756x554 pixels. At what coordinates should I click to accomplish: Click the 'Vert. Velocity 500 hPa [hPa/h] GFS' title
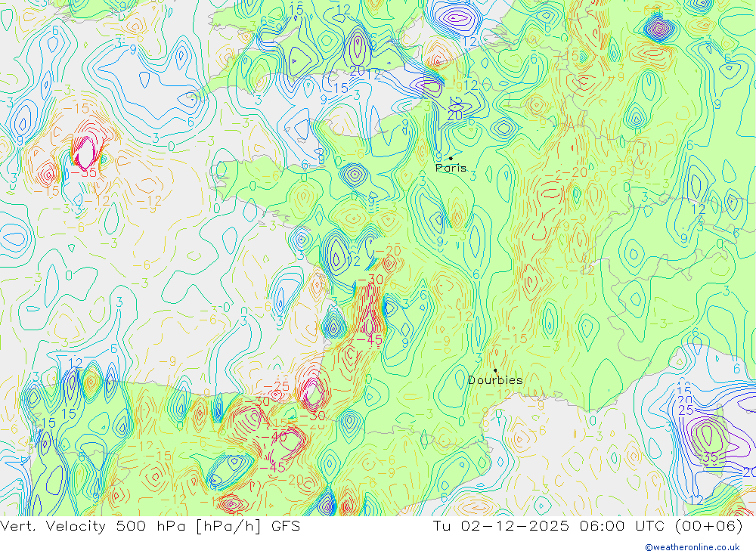(150, 526)
